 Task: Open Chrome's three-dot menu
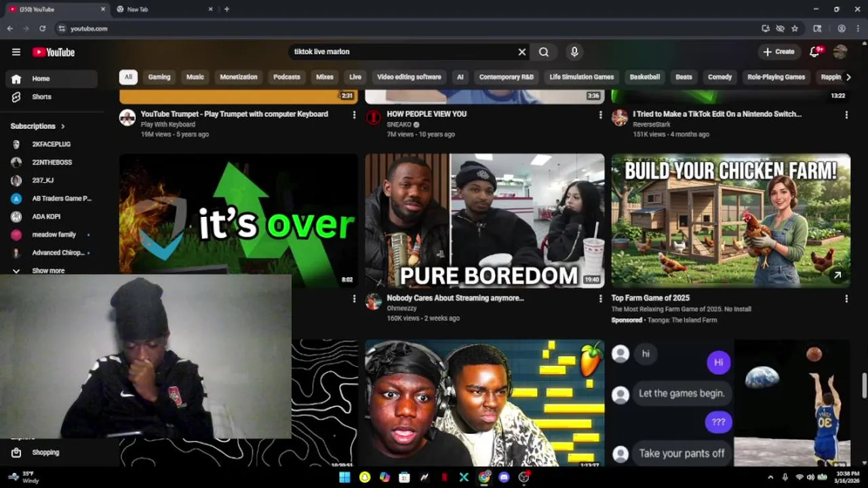[858, 28]
